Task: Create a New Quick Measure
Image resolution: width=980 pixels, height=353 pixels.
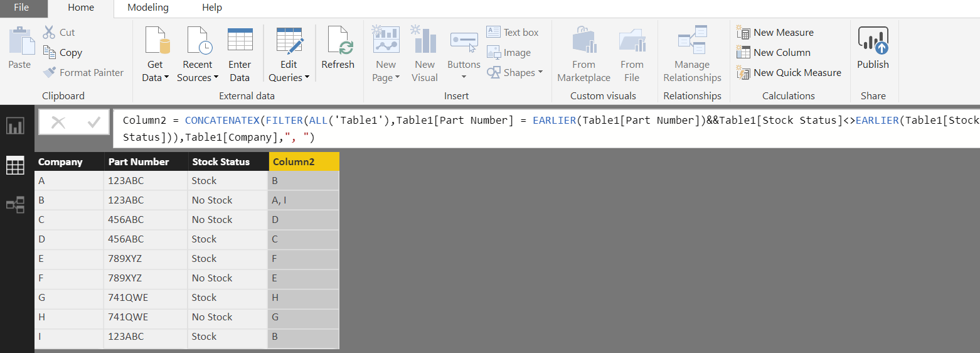Action: tap(789, 73)
